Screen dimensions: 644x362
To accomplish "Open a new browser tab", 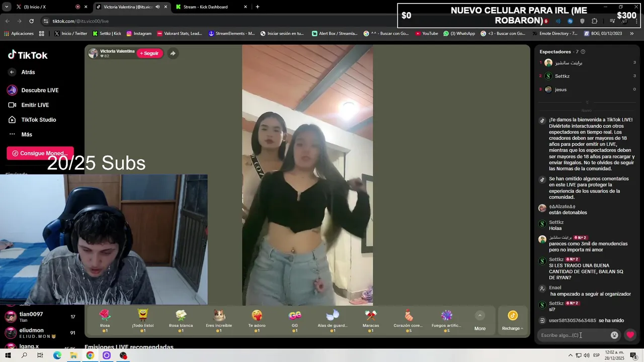I will point(258,7).
